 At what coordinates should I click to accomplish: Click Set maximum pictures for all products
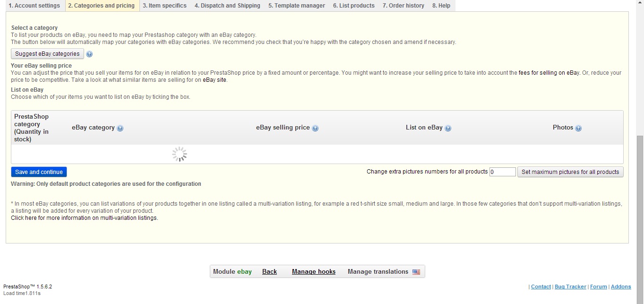(570, 172)
